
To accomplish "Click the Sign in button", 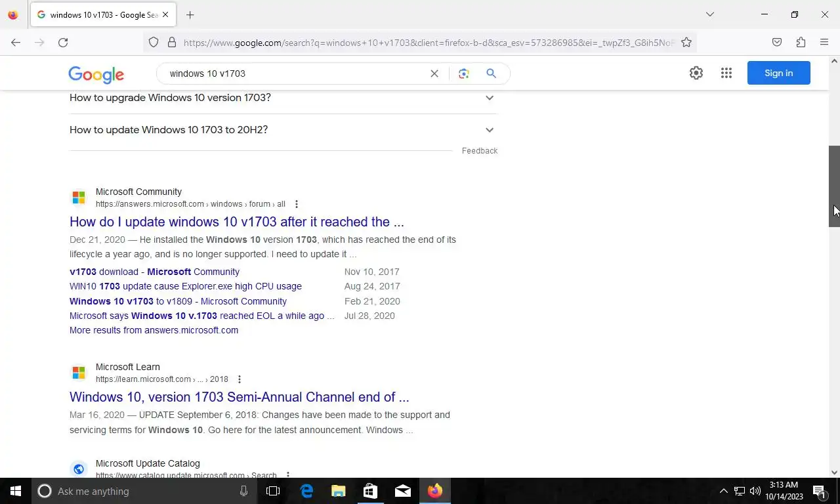I will 779,73.
